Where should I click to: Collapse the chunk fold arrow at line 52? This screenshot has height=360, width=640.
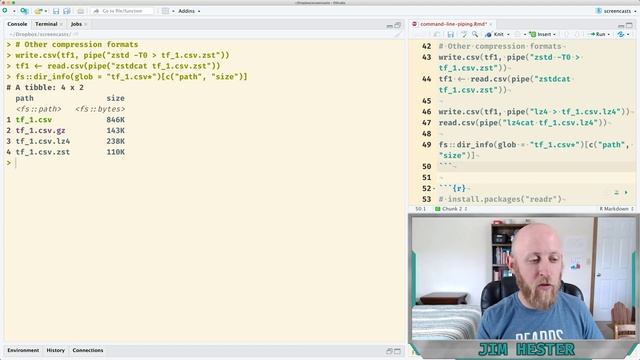click(x=434, y=189)
